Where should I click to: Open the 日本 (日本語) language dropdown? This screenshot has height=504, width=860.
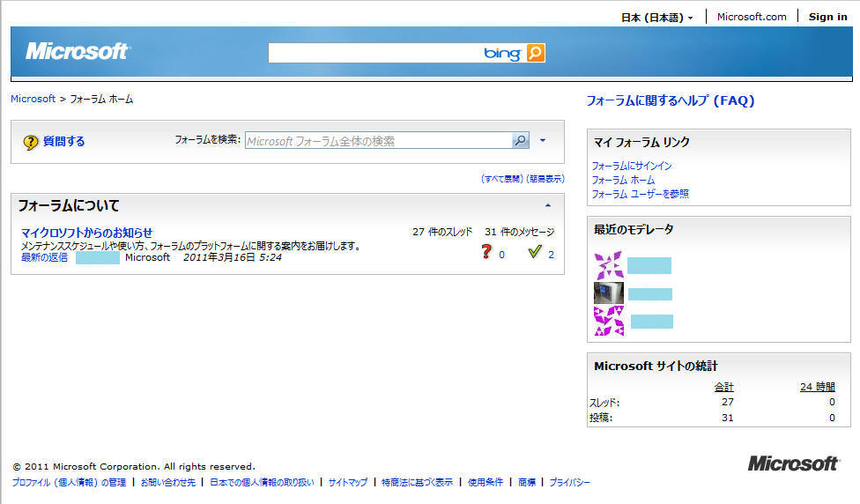pyautogui.click(x=656, y=18)
